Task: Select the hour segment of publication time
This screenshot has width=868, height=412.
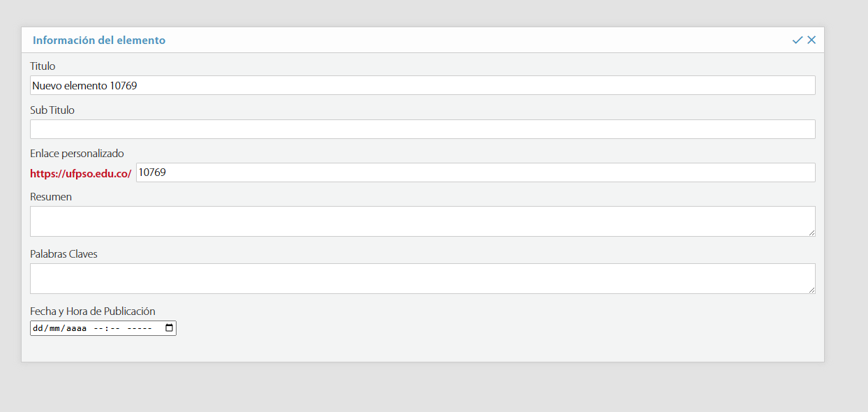Action: 98,328
